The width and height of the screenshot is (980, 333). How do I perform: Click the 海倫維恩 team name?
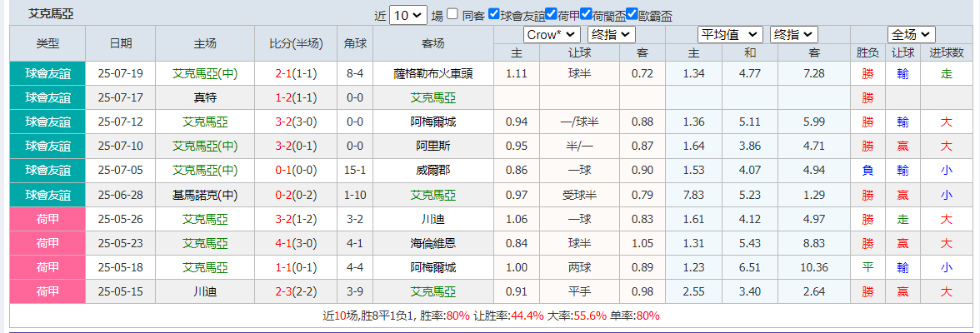pos(433,244)
